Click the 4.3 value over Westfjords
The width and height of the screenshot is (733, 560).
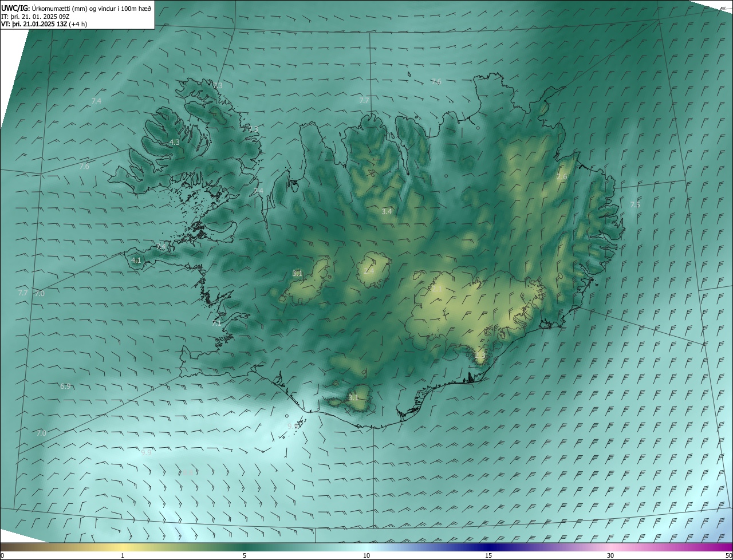[175, 142]
